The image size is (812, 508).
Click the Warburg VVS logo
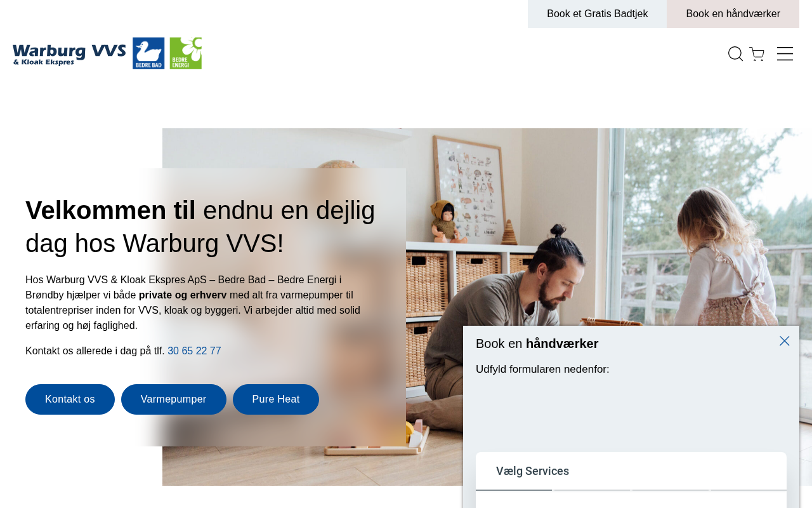(x=69, y=55)
